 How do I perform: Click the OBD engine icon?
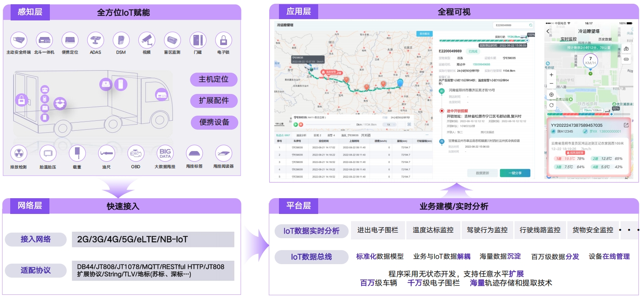click(135, 153)
